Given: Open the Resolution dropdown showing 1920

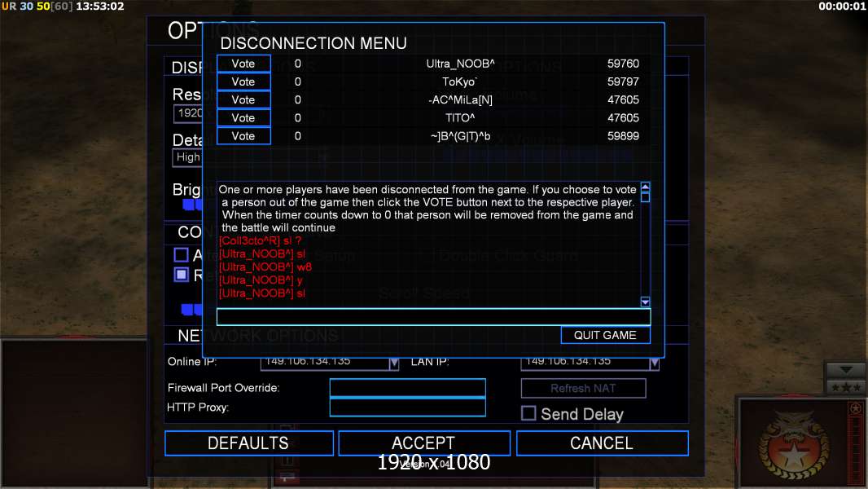Looking at the screenshot, I should [189, 113].
